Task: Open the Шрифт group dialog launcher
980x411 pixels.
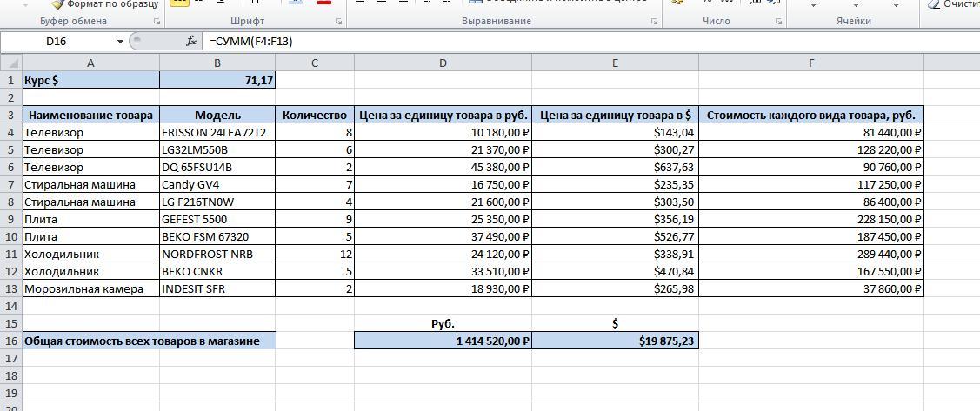Action: click(x=338, y=21)
